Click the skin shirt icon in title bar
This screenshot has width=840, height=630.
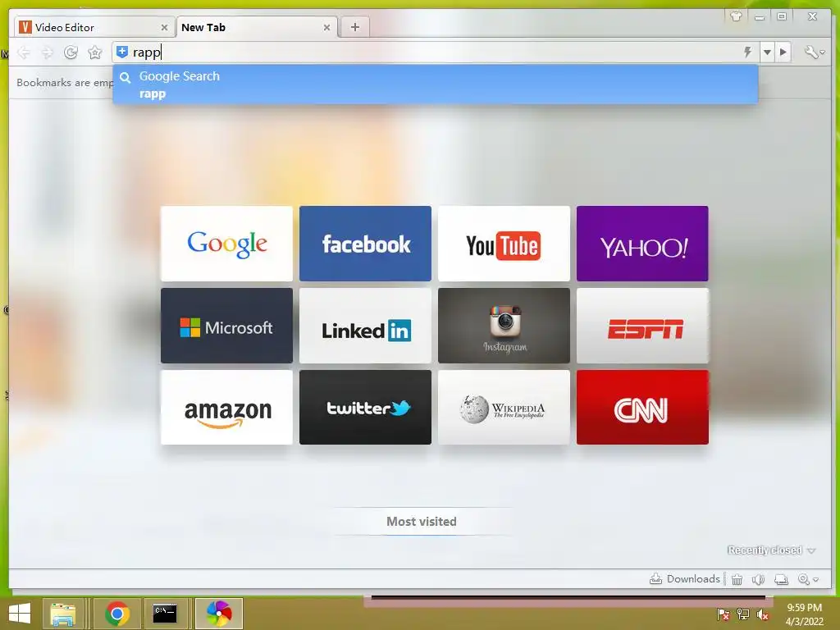click(736, 16)
